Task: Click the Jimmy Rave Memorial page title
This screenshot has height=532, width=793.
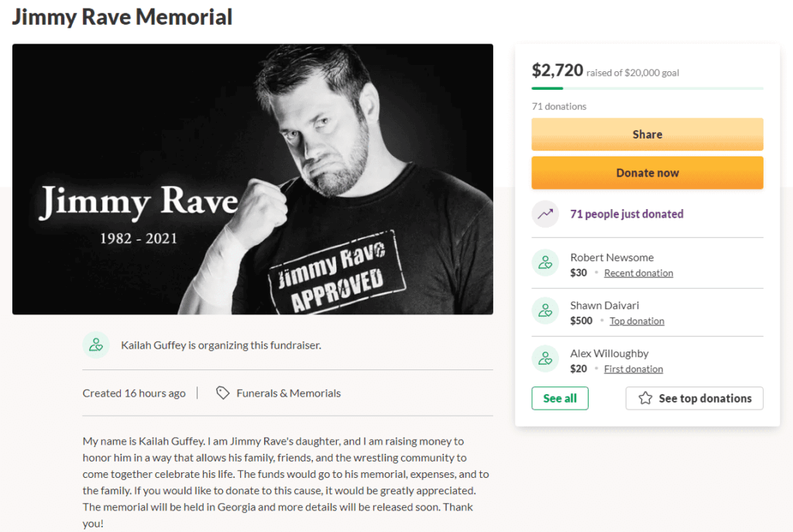Action: point(122,17)
